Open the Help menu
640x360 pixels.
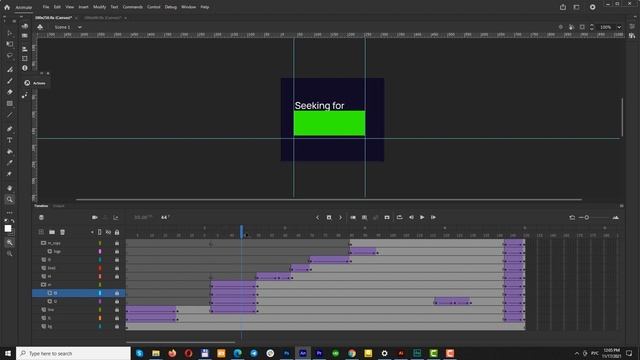point(205,7)
